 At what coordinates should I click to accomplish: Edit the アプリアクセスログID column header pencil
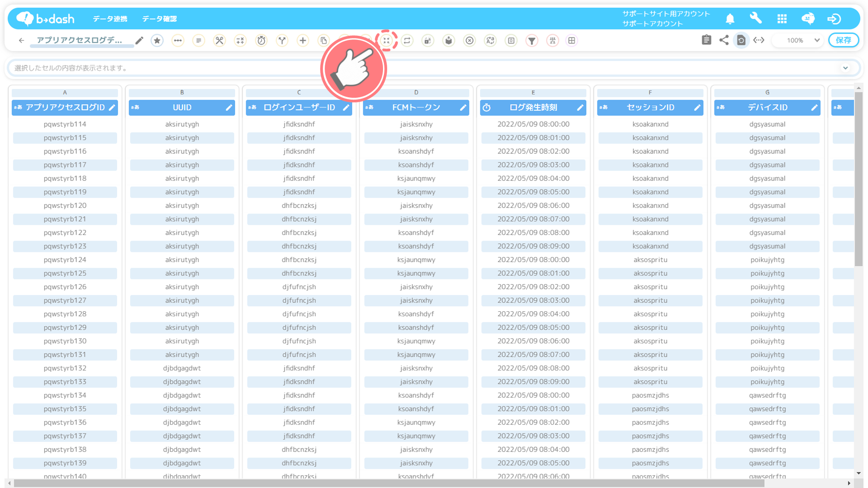click(112, 107)
